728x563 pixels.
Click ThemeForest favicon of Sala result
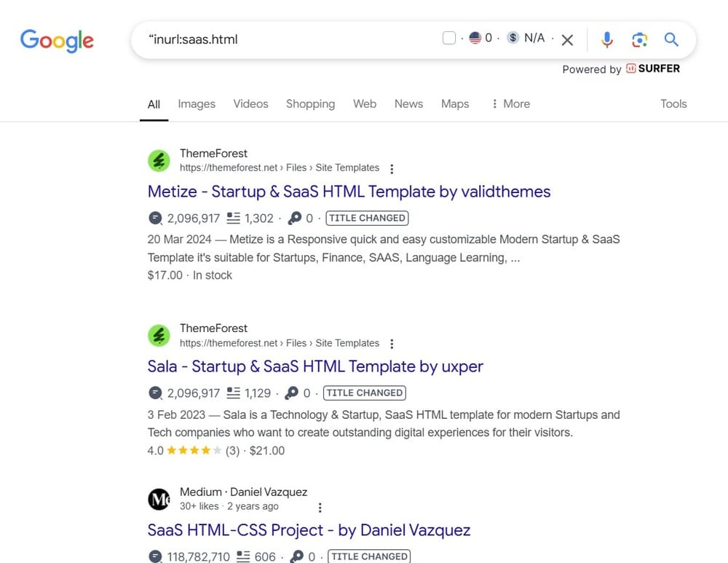(159, 335)
